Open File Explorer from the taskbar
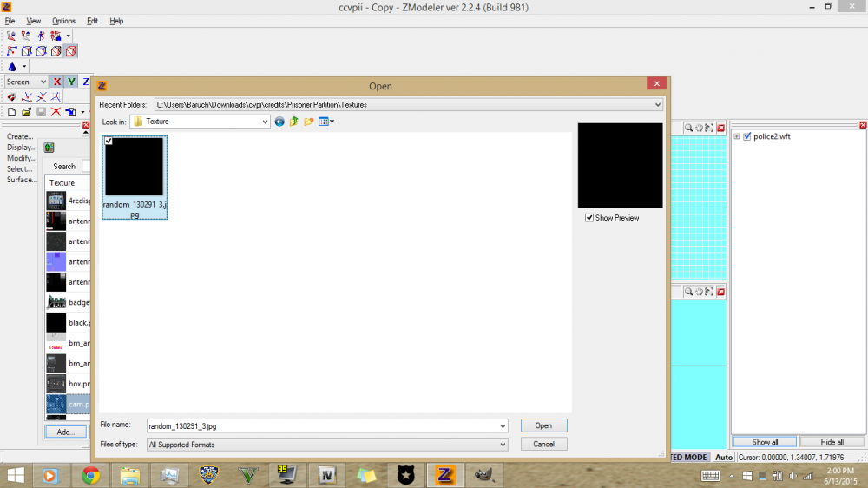 click(x=130, y=475)
